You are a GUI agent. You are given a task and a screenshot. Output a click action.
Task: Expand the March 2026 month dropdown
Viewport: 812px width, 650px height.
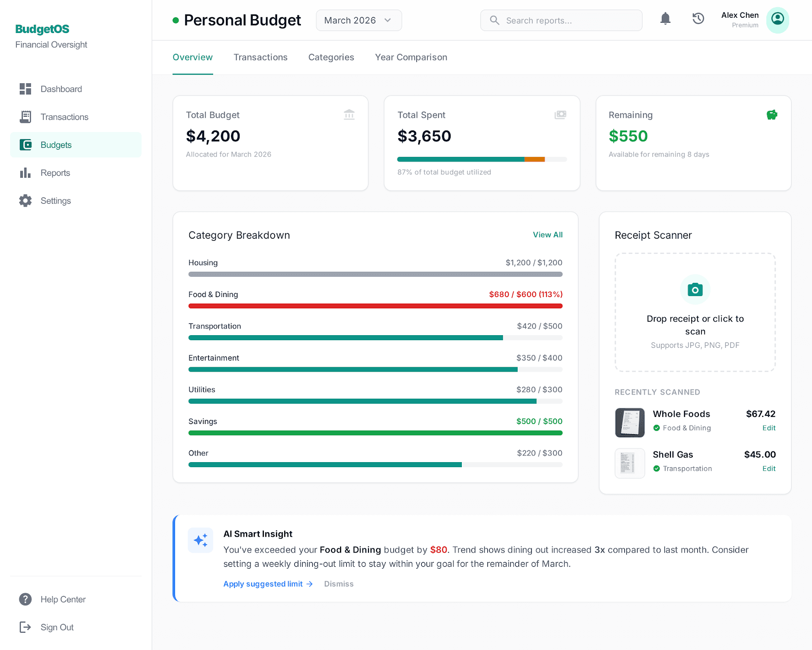tap(358, 20)
